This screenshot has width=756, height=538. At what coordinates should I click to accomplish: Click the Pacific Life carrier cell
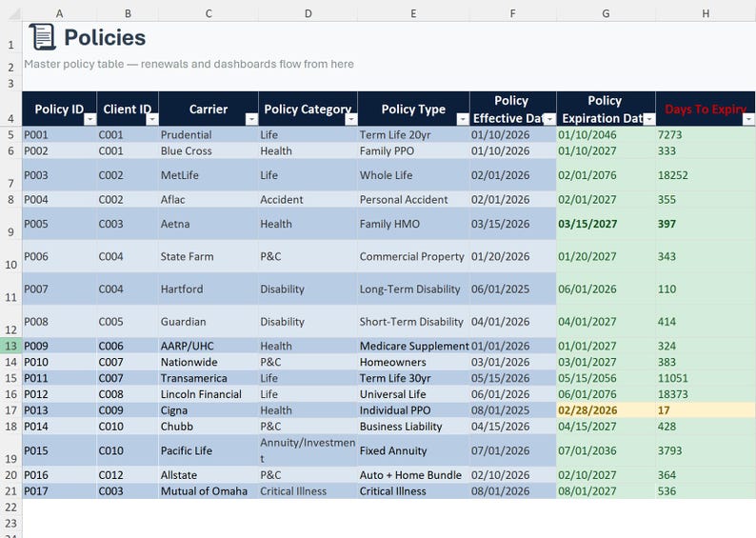coord(209,450)
